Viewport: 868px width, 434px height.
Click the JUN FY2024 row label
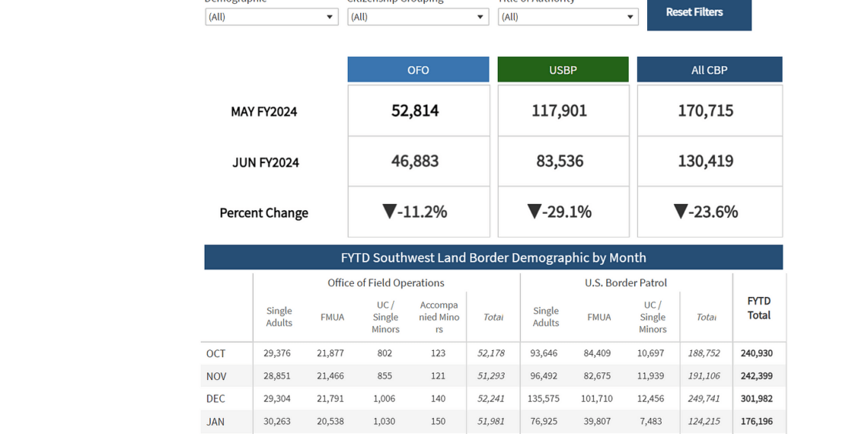point(266,163)
